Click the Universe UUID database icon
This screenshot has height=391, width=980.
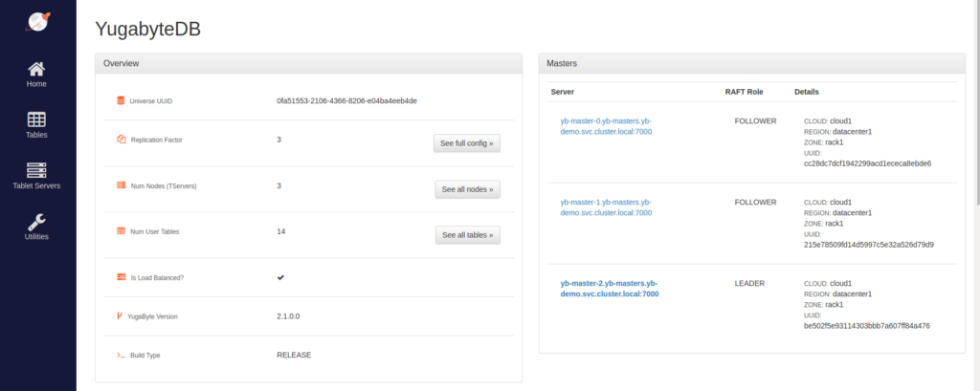pyautogui.click(x=121, y=100)
